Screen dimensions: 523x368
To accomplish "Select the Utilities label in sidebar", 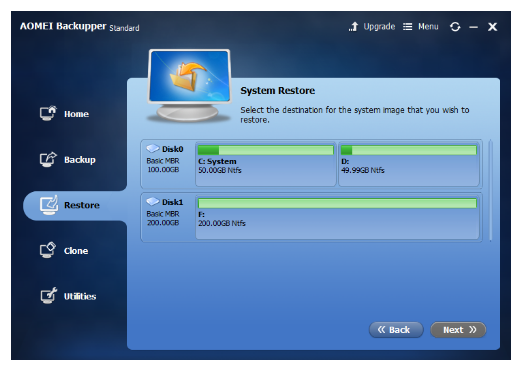I will tap(80, 296).
